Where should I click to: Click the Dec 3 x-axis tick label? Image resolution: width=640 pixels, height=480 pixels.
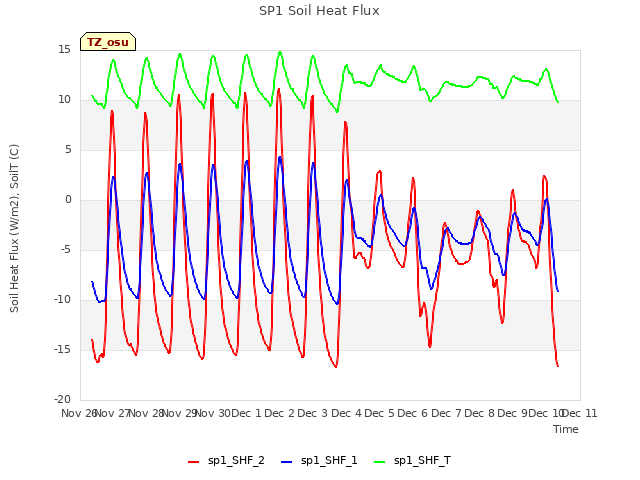(x=313, y=413)
